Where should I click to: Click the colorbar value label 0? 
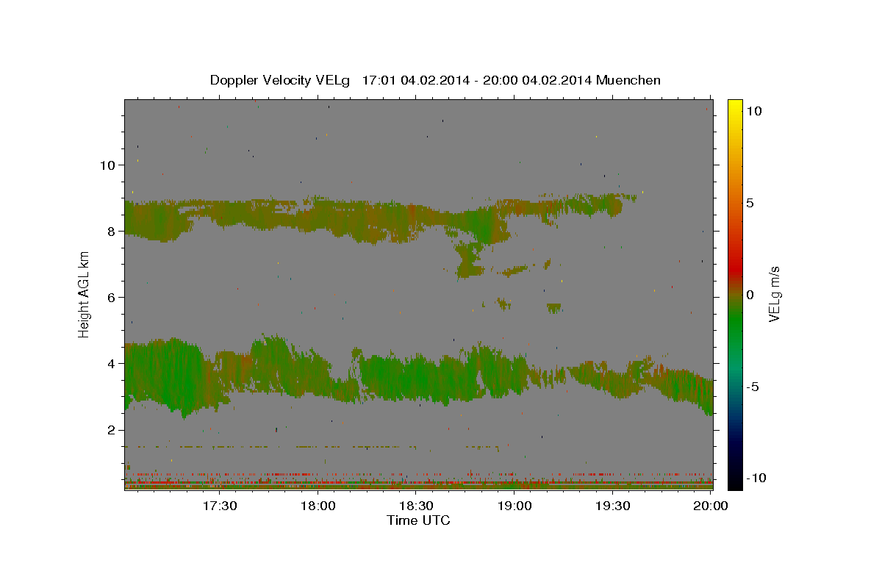pos(750,295)
